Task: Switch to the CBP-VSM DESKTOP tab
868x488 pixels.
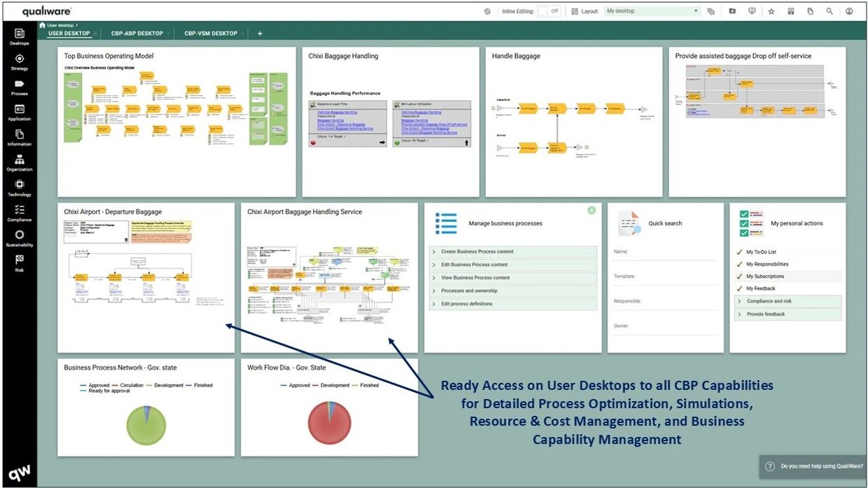Action: point(211,34)
